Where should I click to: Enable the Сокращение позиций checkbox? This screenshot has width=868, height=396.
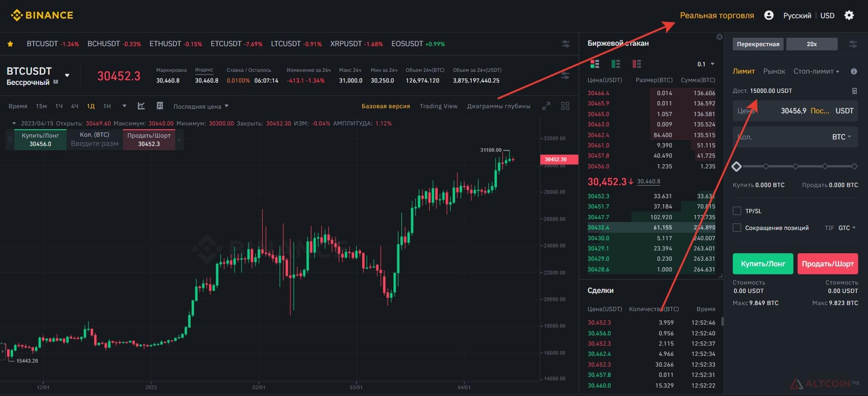point(737,228)
